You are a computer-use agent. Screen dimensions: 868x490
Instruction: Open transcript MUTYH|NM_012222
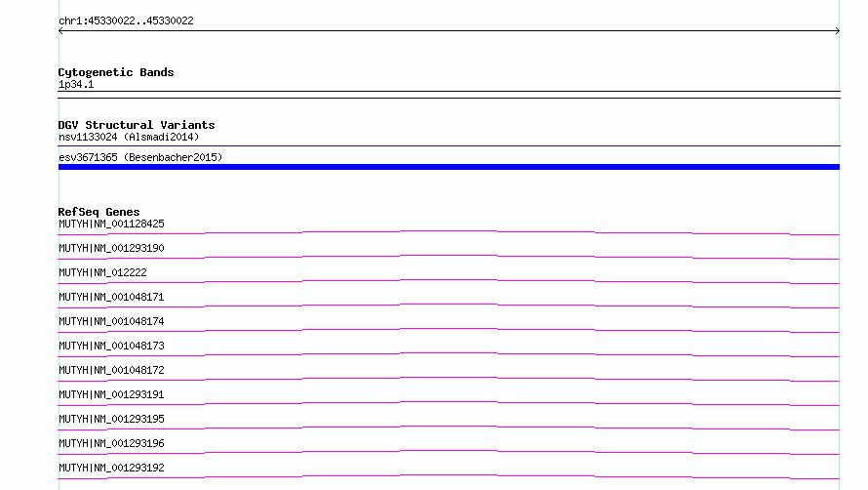(x=103, y=272)
